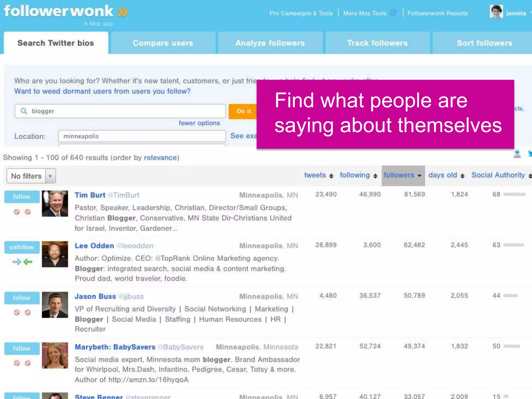Click @BabySavers Twitter handle

181,347
